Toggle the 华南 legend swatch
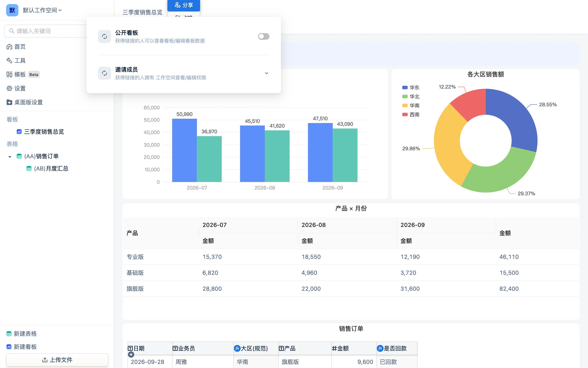The width and height of the screenshot is (588, 368). coord(405,105)
